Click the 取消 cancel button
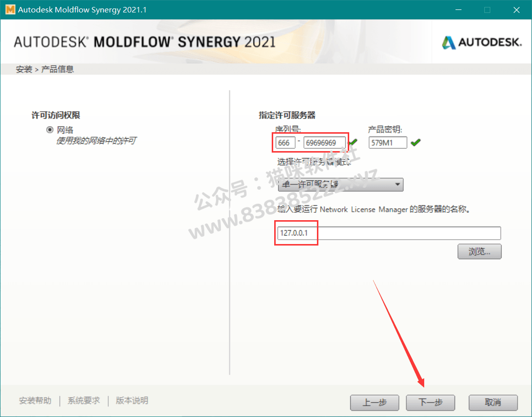 pyautogui.click(x=493, y=403)
